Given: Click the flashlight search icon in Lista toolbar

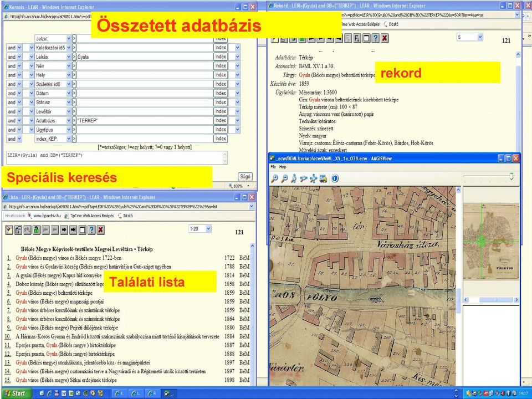Looking at the screenshot, I should (x=9, y=230).
